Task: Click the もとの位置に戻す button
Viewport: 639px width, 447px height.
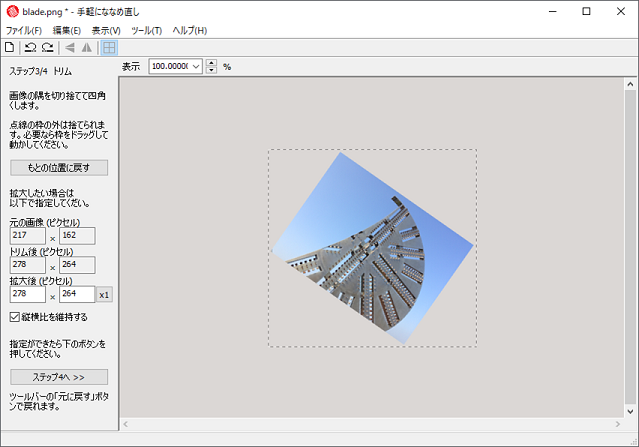Action: [x=59, y=167]
